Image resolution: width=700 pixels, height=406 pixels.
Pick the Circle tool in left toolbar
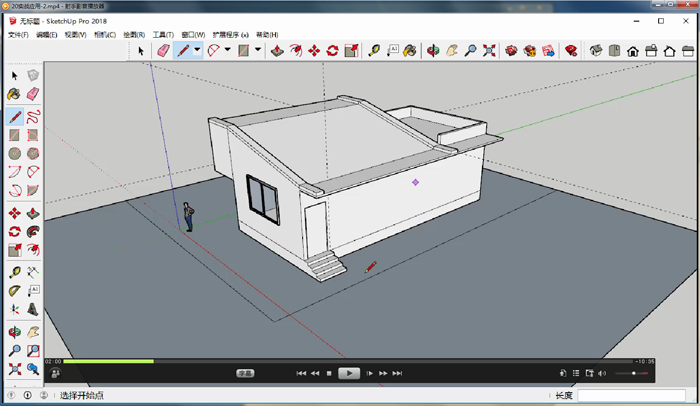14,154
